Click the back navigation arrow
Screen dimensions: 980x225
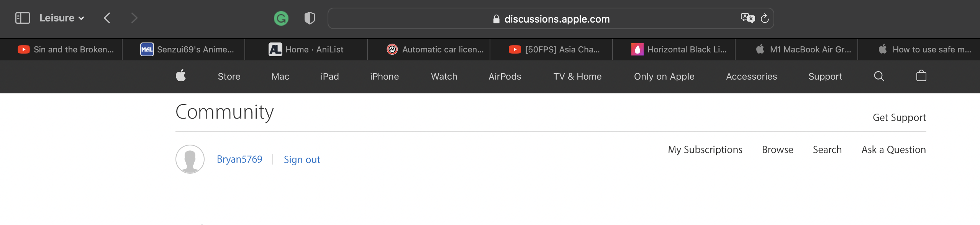pyautogui.click(x=107, y=18)
